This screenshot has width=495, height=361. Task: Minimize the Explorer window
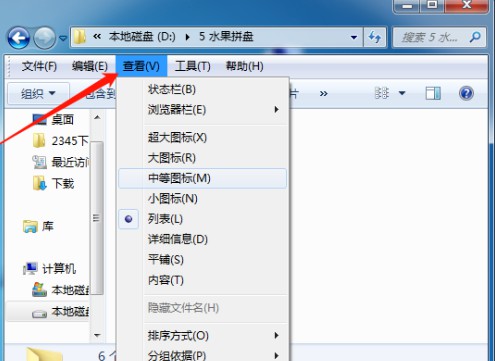[x=407, y=5]
